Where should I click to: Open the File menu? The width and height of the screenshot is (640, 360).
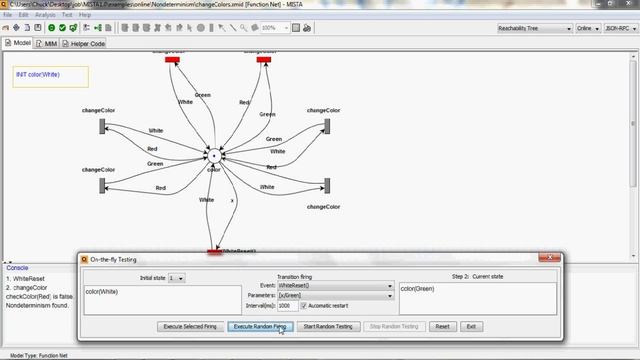point(7,15)
